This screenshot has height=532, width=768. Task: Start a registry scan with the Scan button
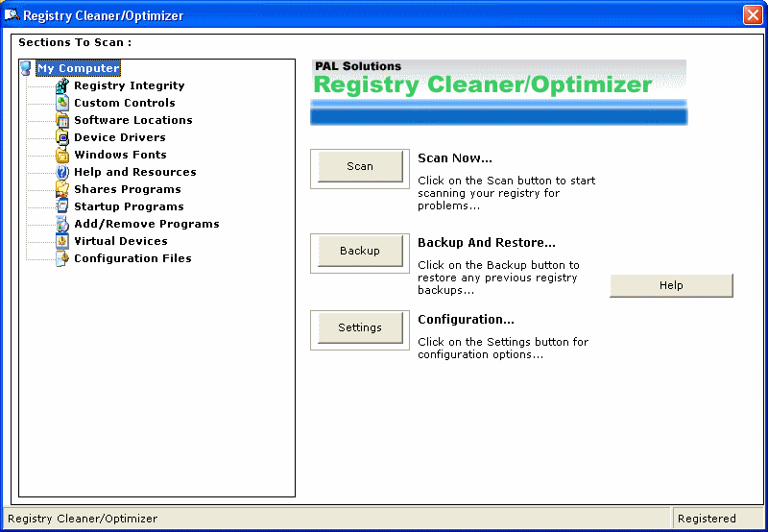pos(360,166)
